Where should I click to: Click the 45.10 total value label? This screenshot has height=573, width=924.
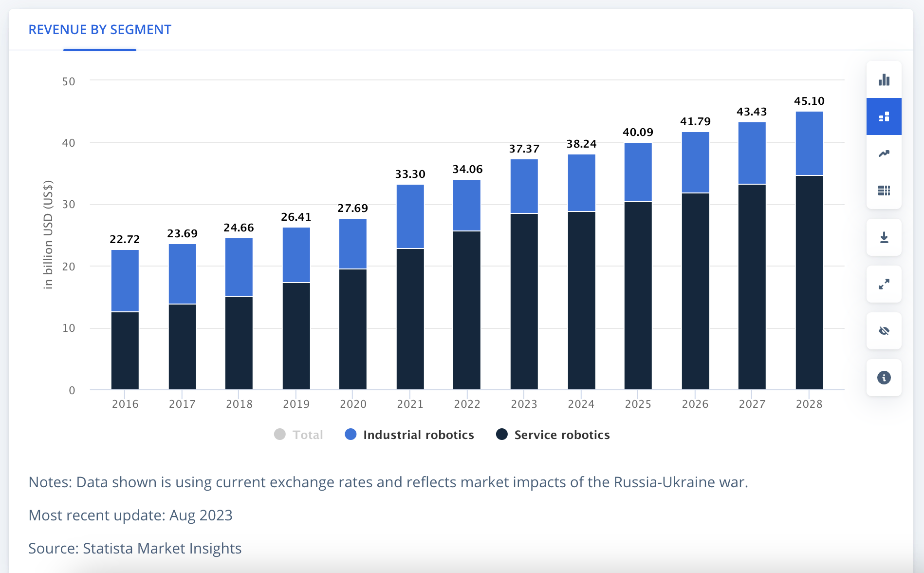809,101
